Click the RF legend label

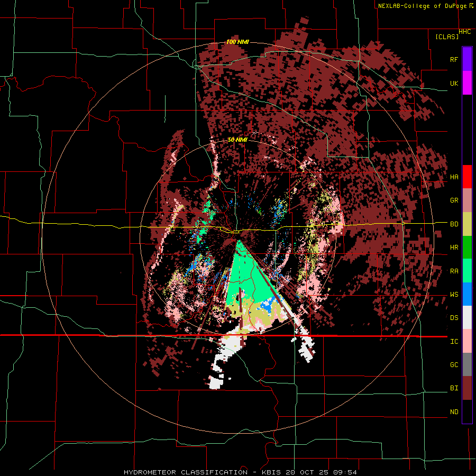click(x=454, y=59)
